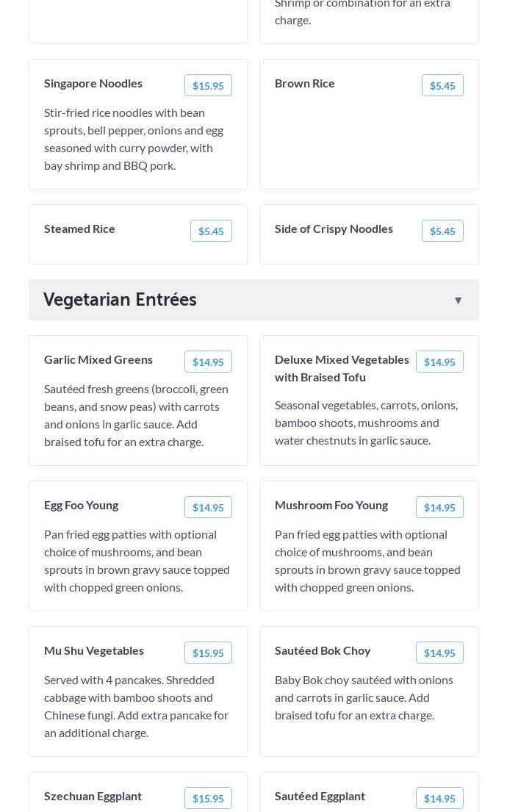The image size is (507, 812).
Task: Open the Singapore Noodles item title
Action: [x=93, y=83]
